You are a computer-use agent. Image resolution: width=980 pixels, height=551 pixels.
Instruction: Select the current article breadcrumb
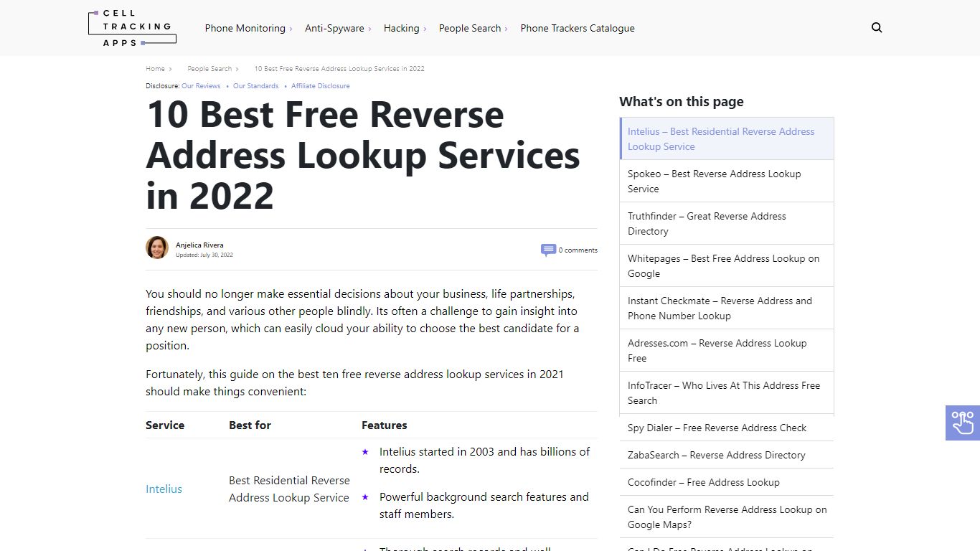(339, 69)
